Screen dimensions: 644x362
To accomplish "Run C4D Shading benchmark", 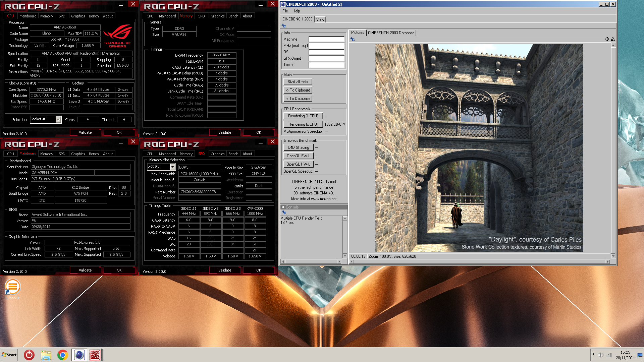I will (299, 147).
